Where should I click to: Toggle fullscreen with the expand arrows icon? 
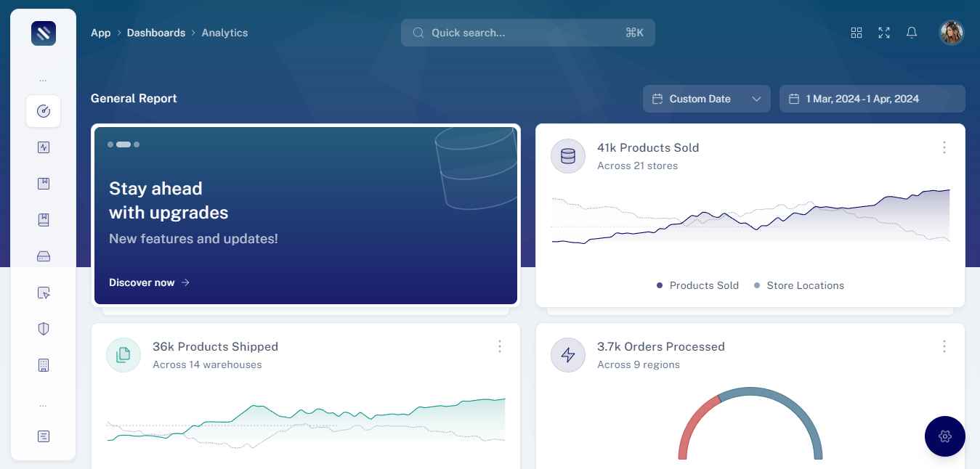click(883, 33)
